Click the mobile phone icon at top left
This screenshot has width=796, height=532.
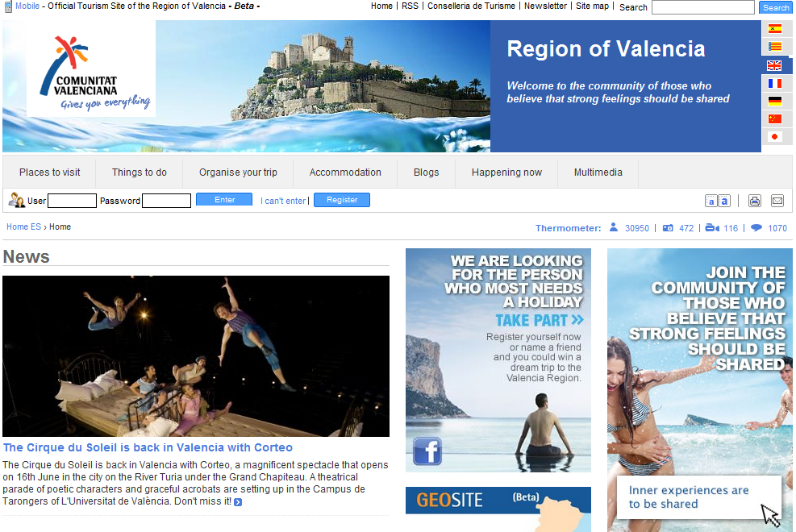(8, 6)
